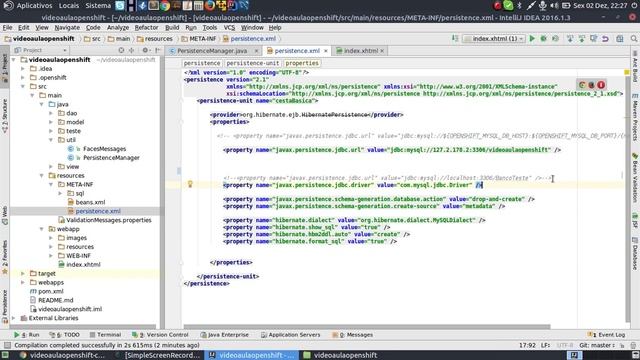
Task: Expand External Libraries node
Action: pyautogui.click(x=14, y=318)
